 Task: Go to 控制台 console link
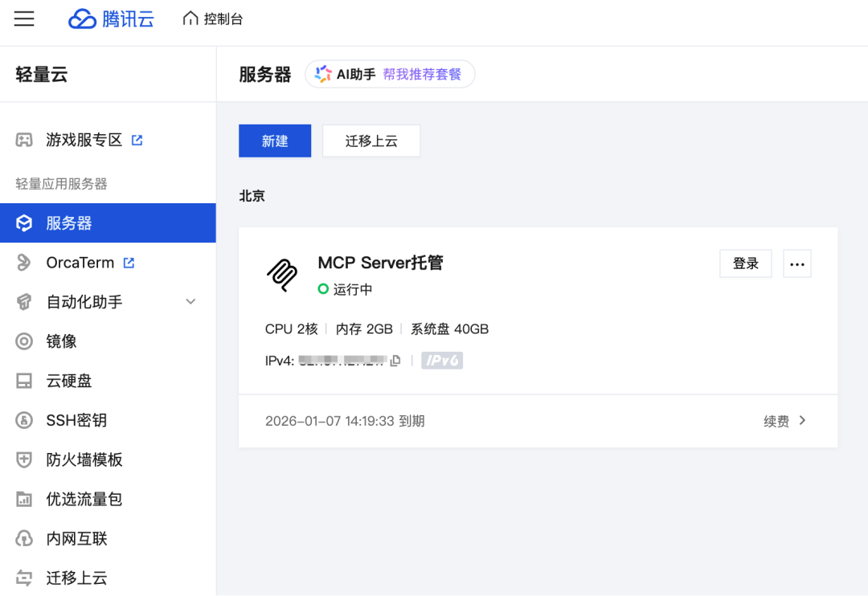223,18
